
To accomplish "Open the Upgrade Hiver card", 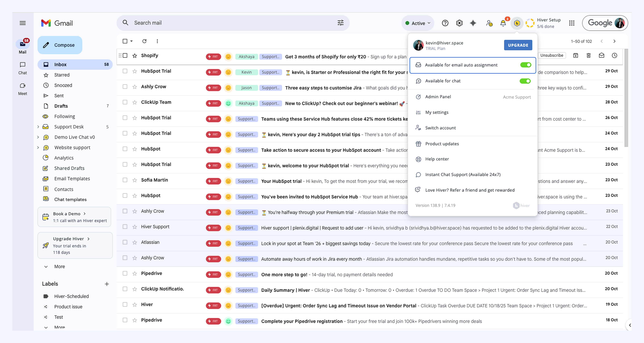I will click(x=75, y=245).
